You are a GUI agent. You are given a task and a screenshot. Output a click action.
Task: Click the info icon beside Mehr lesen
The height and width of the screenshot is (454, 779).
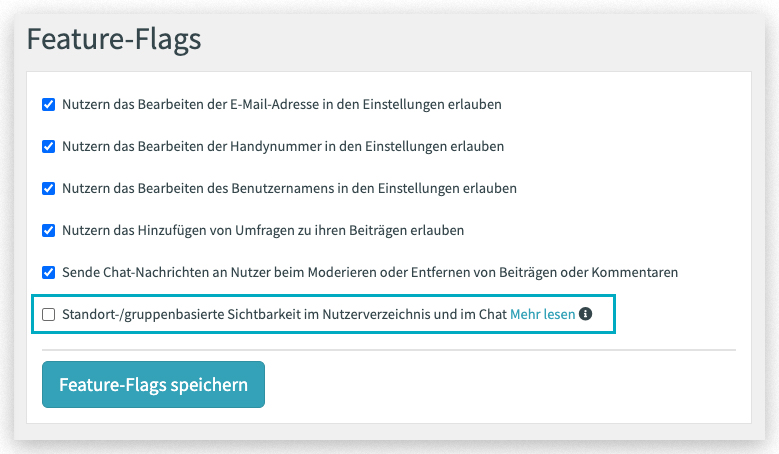[x=585, y=314]
